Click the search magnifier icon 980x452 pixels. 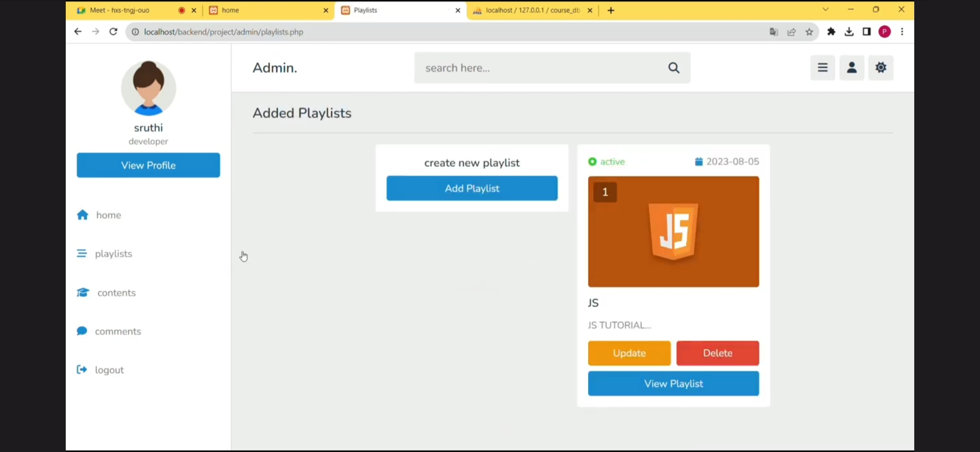tap(673, 68)
